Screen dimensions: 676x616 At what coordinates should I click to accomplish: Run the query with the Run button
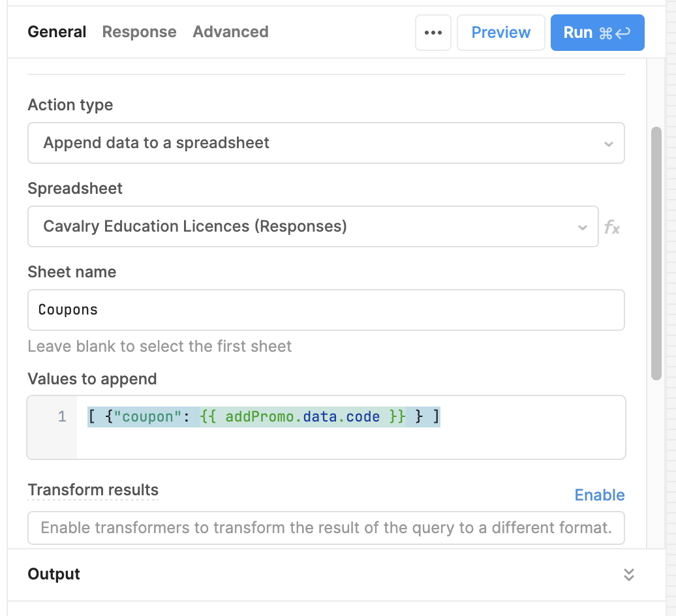[x=597, y=33]
